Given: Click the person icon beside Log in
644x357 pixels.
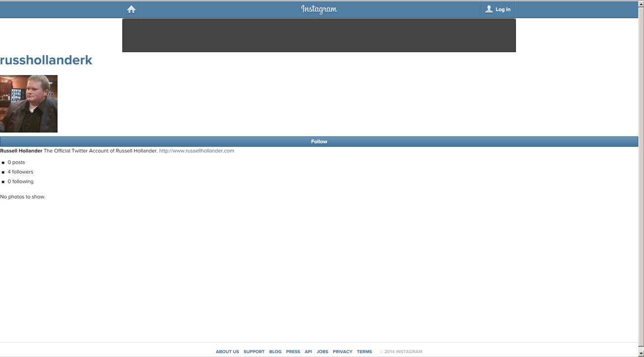Looking at the screenshot, I should tap(489, 9).
